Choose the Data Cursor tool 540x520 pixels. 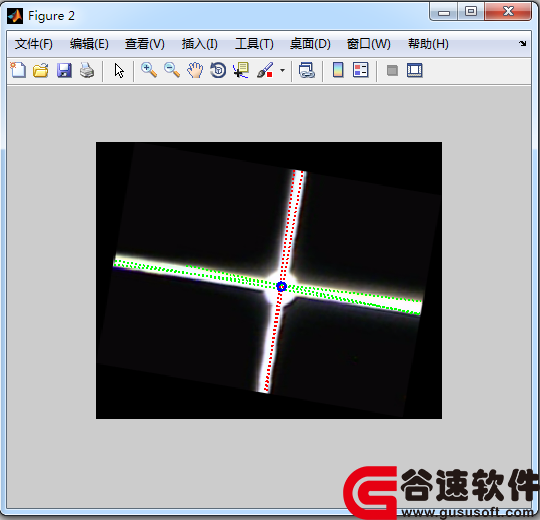pyautogui.click(x=241, y=70)
